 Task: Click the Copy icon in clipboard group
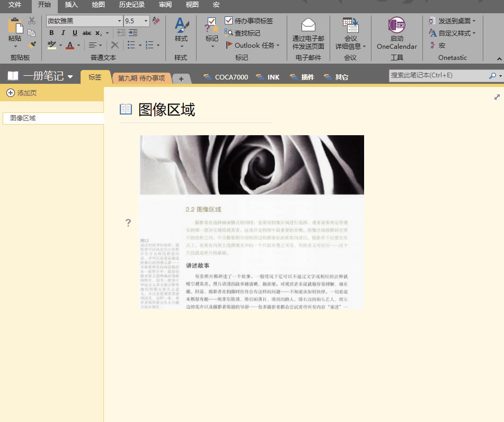coord(31,33)
